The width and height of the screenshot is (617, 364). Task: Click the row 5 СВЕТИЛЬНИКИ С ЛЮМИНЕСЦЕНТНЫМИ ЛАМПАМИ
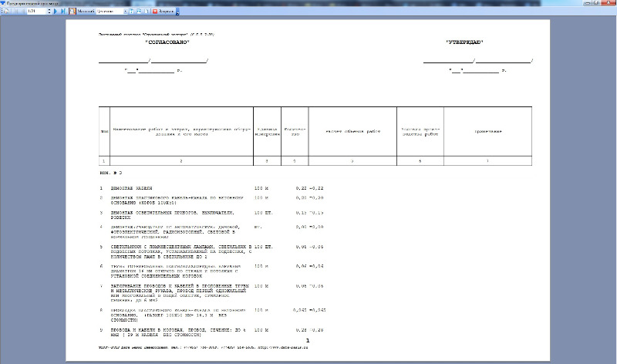tap(181, 252)
